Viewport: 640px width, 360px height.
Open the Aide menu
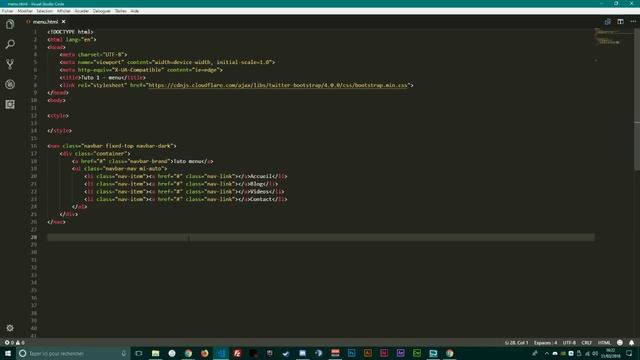pos(134,11)
